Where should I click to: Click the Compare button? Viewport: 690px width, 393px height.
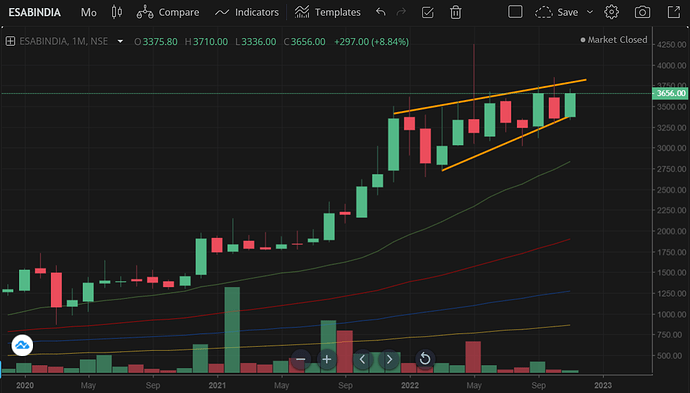tap(168, 12)
